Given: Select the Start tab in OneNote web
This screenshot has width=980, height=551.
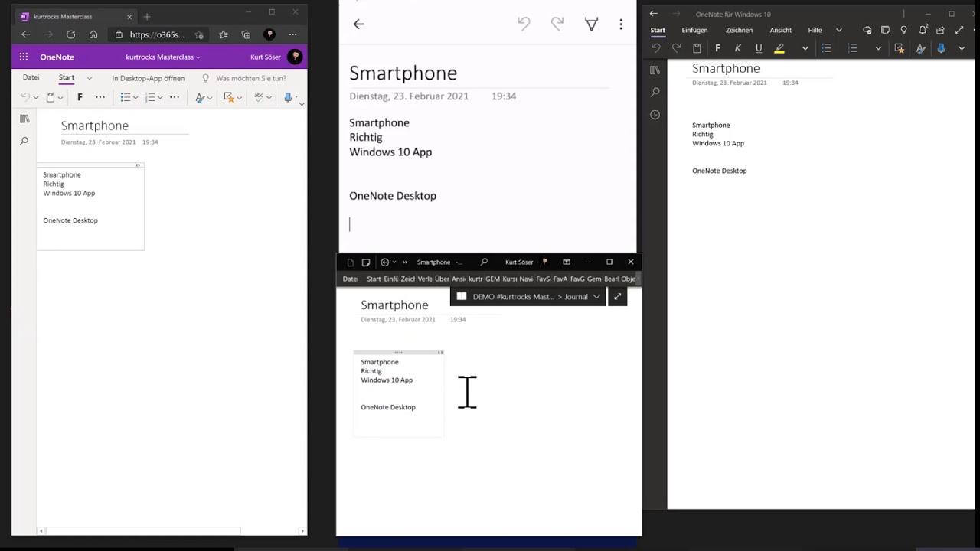Looking at the screenshot, I should click(67, 77).
